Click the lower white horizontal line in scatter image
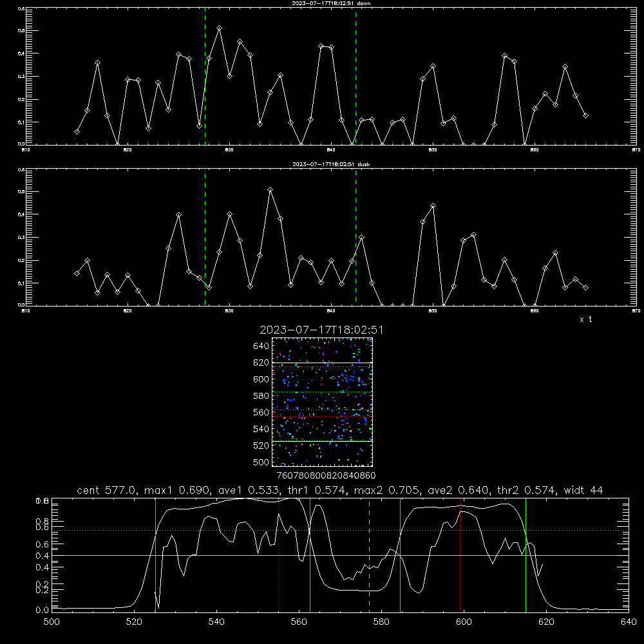The width and height of the screenshot is (644, 644). coord(322,441)
